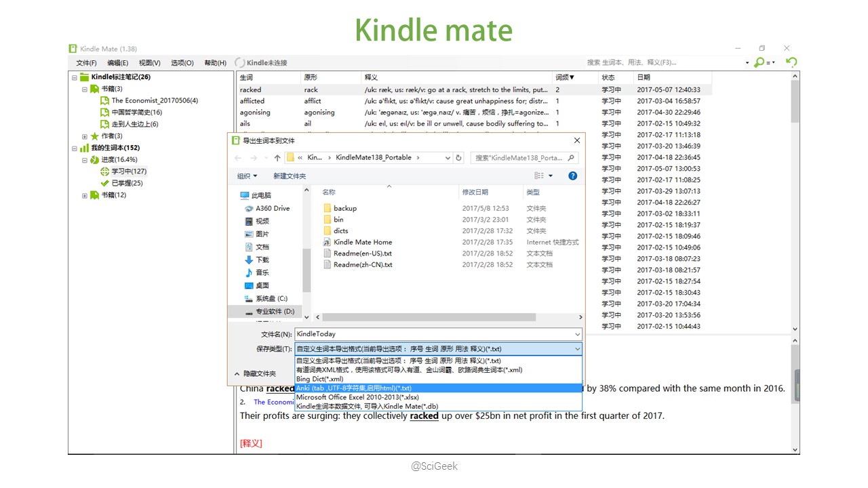Click the back arrow in export dialog
868x488 pixels.
pos(237,157)
